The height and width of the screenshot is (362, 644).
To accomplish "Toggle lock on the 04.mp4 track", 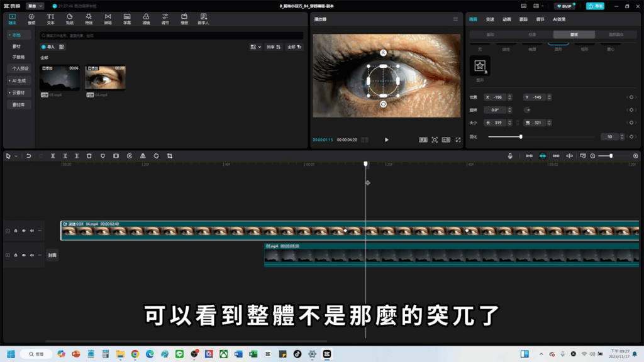I will 16,231.
